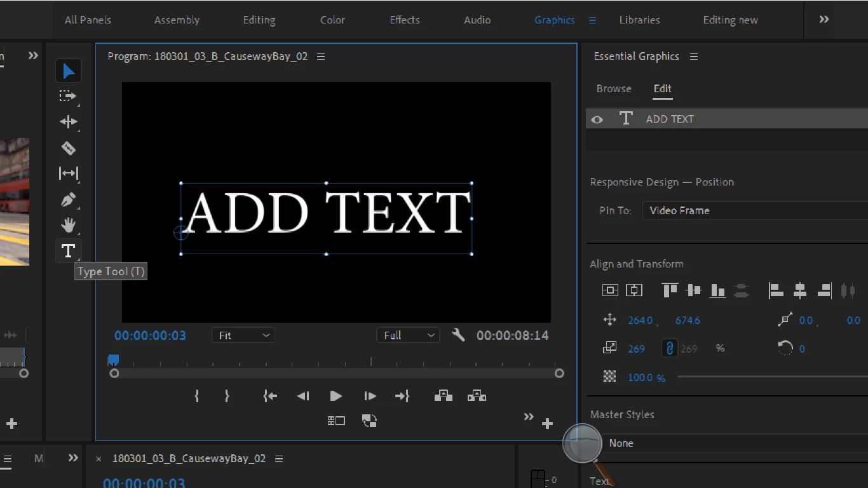Open Master Styles None dropdown
Viewport: 868px width, 488px height.
[734, 443]
